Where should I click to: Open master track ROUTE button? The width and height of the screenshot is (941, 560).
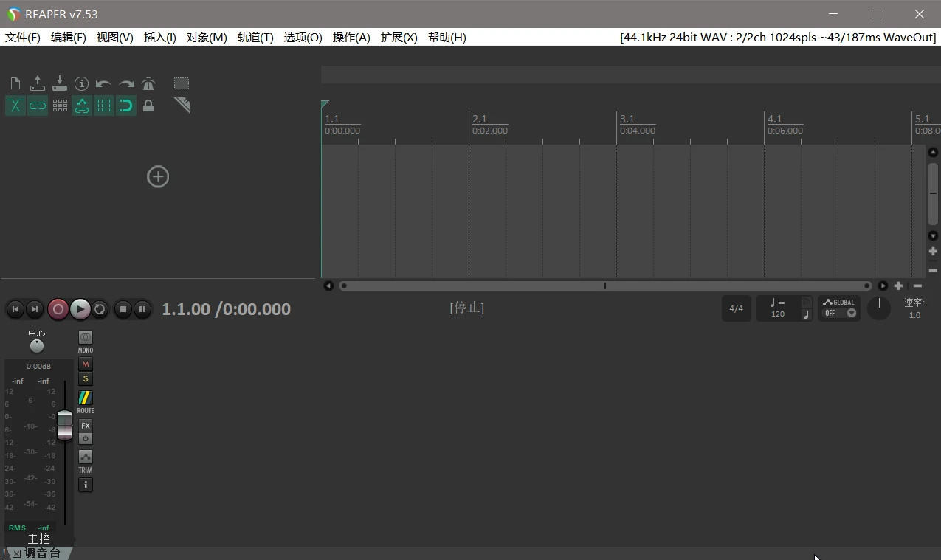pyautogui.click(x=86, y=398)
